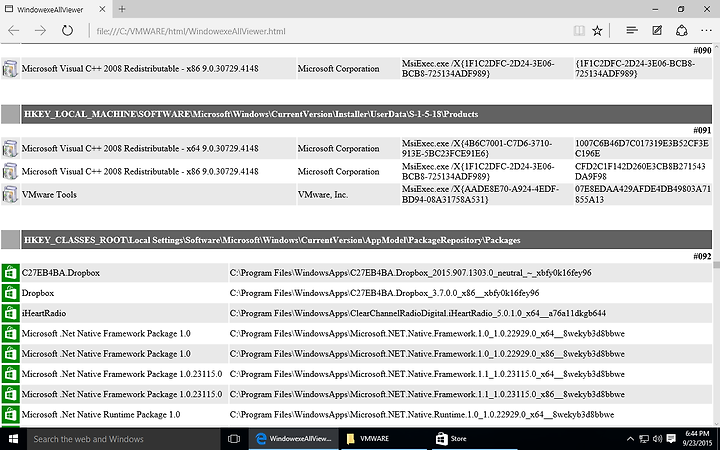This screenshot has height=450, width=720.
Task: Click installer icon of #090 x86 Redistributable row
Action: [x=10, y=68]
